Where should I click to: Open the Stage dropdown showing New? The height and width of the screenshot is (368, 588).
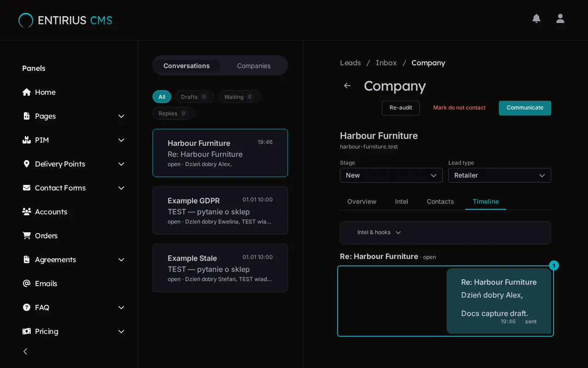tap(391, 175)
